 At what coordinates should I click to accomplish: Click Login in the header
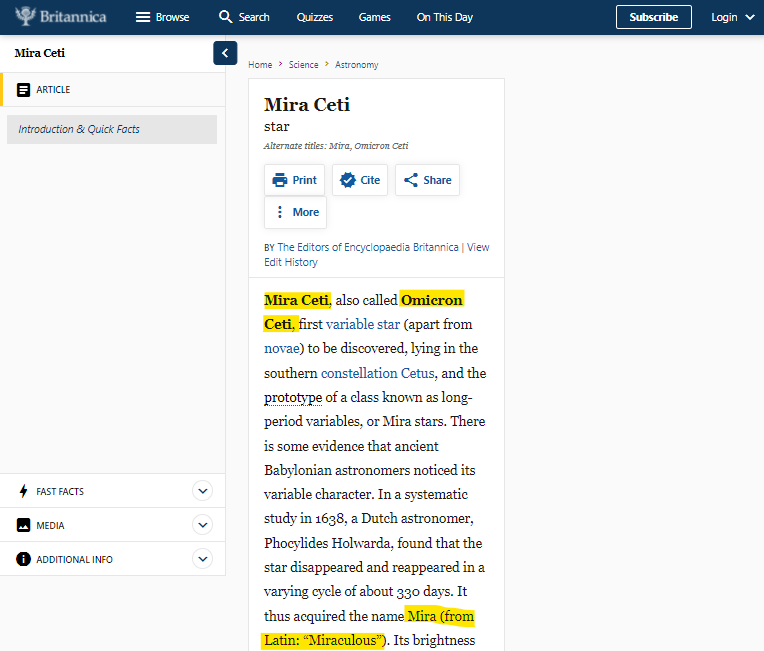pyautogui.click(x=724, y=17)
